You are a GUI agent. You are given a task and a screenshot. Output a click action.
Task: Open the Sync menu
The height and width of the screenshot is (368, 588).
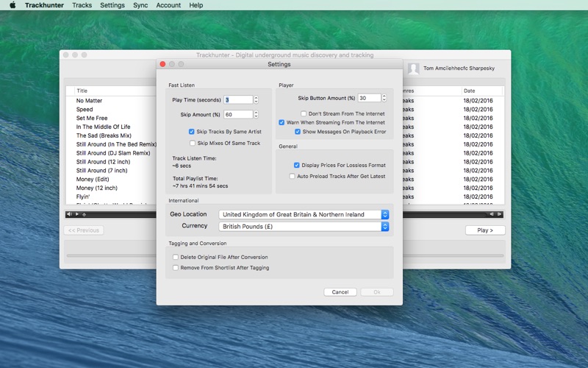pyautogui.click(x=140, y=5)
